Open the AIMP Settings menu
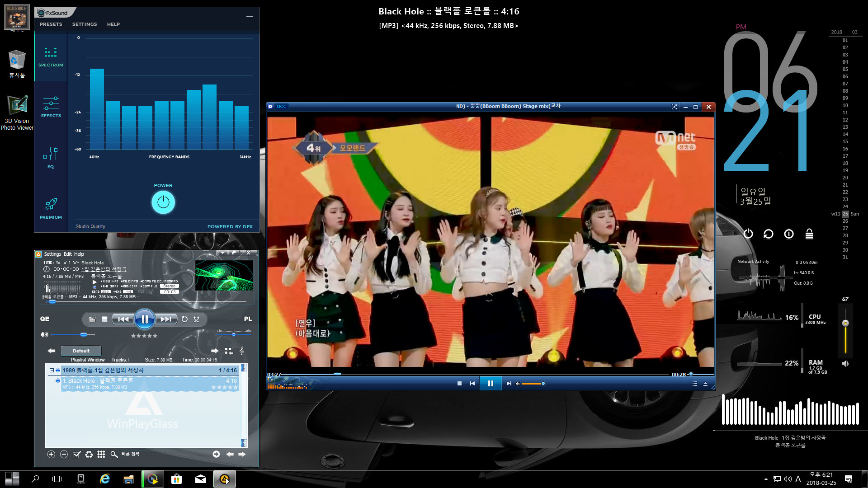The height and width of the screenshot is (488, 868). 52,254
